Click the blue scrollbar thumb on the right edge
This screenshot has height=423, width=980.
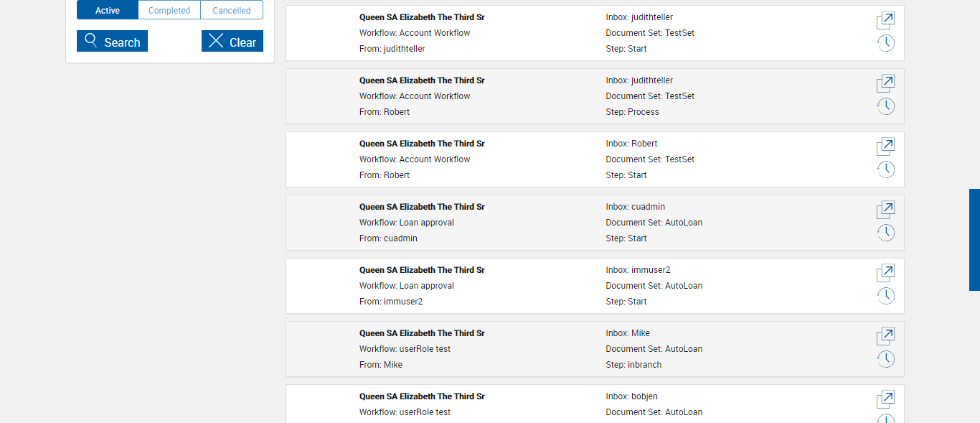coord(974,240)
